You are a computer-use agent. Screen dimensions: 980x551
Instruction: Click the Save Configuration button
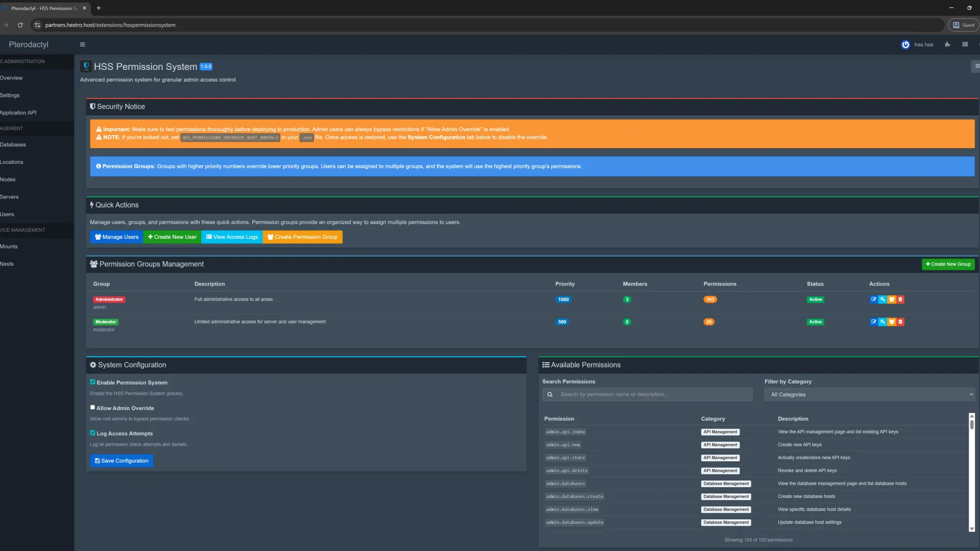121,461
